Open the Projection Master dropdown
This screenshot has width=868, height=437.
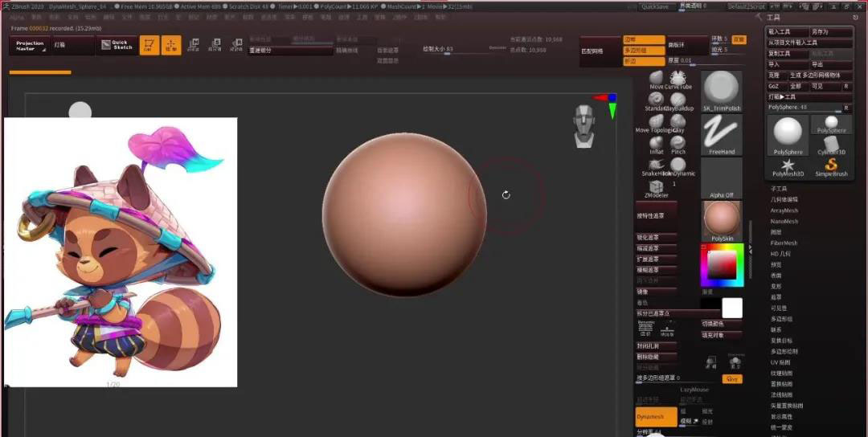pos(30,45)
